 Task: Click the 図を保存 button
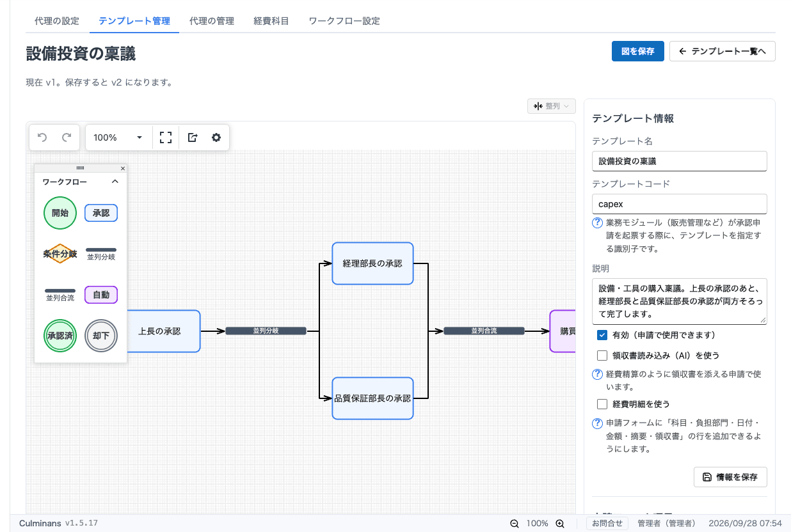[638, 51]
